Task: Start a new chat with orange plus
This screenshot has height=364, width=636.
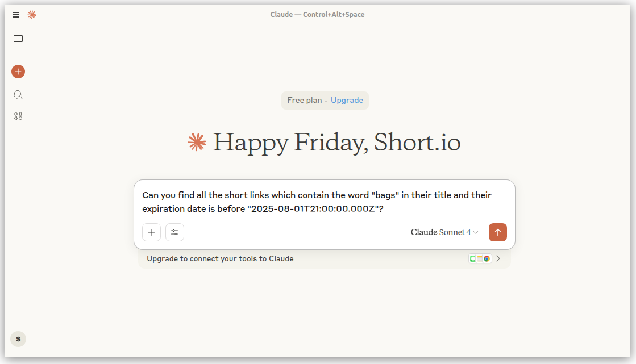Action: 18,72
